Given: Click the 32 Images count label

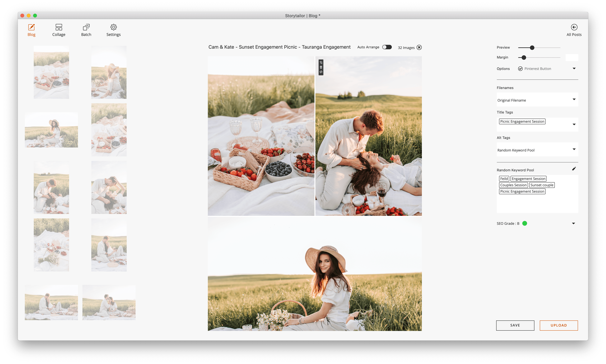Looking at the screenshot, I should [406, 48].
